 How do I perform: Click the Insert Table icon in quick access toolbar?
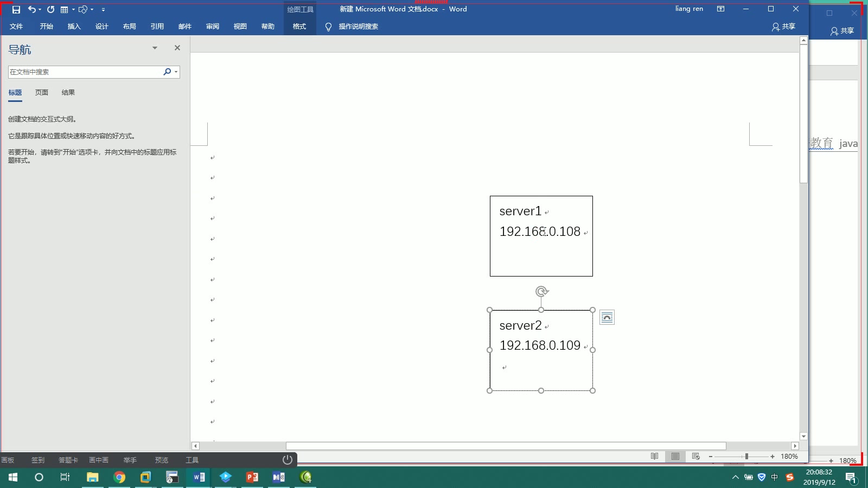tap(65, 9)
